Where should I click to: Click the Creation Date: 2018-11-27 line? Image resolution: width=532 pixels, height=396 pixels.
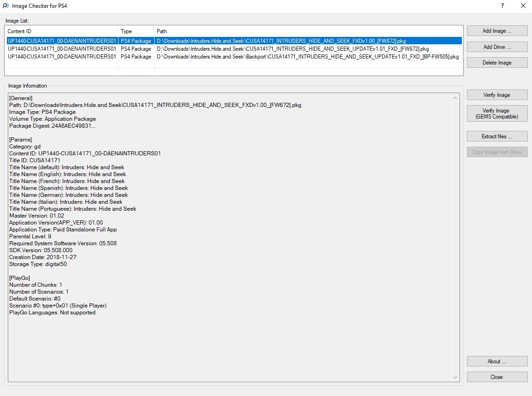[43, 257]
